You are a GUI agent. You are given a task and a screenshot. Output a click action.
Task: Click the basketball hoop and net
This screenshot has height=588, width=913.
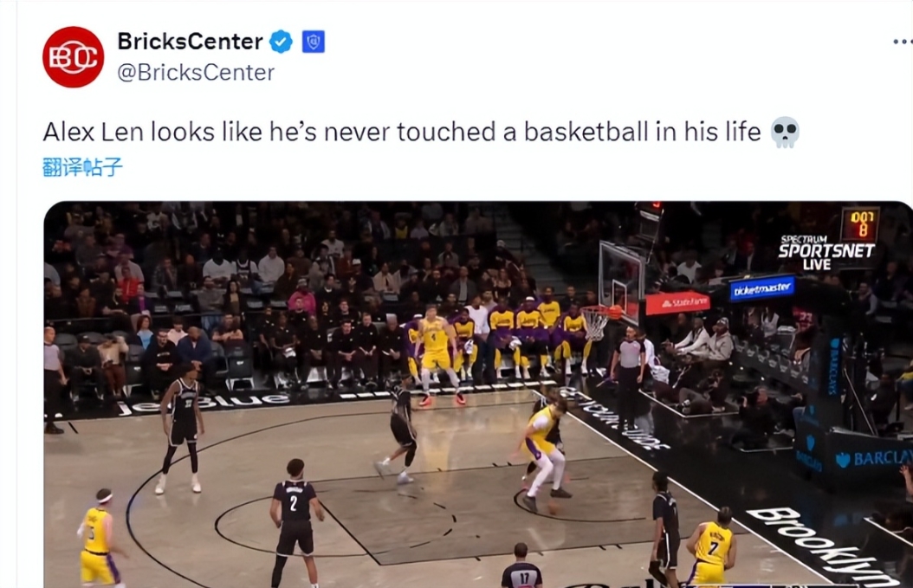pos(598,322)
